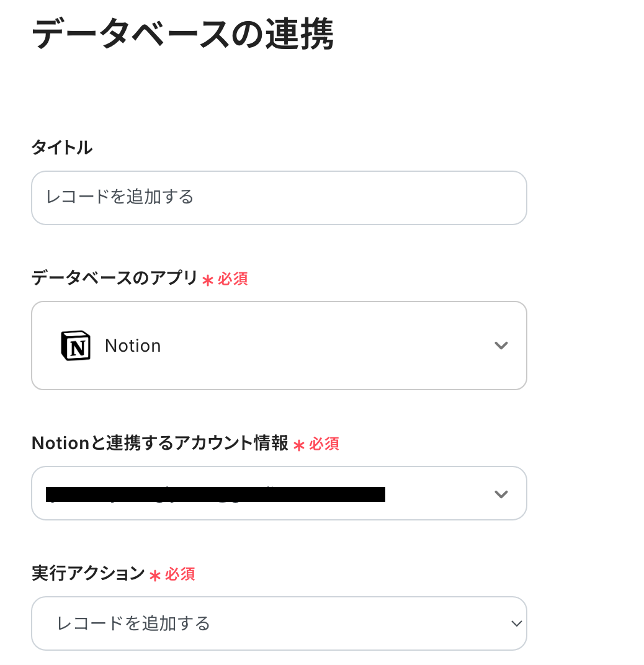Click 必須 tag next to 実行アクション
This screenshot has height=665, width=644.
tap(180, 574)
